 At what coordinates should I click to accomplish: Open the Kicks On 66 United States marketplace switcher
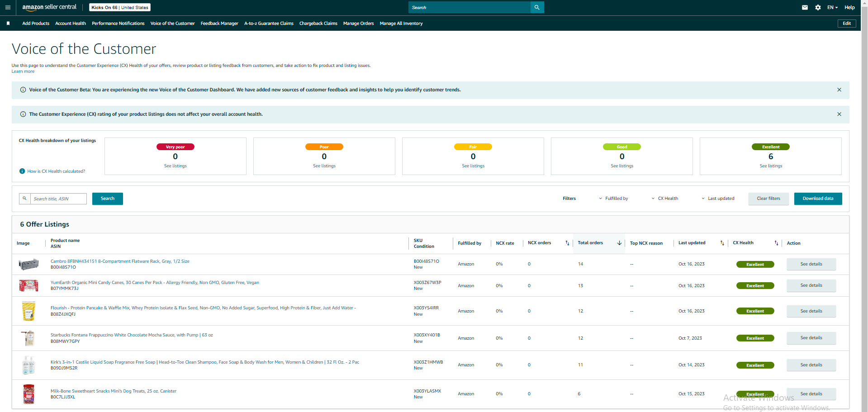pyautogui.click(x=120, y=7)
